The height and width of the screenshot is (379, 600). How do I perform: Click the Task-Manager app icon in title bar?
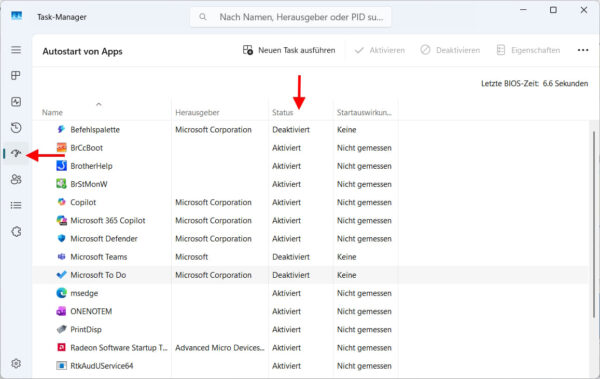16,16
